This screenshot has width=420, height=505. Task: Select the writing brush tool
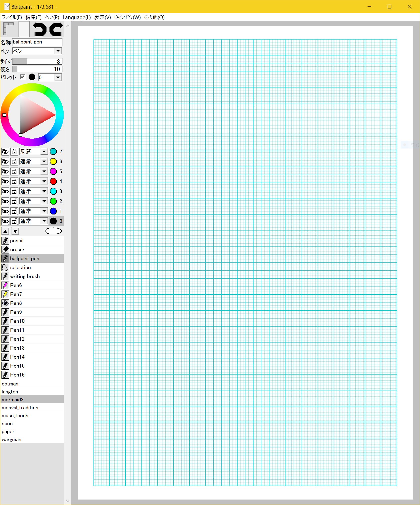[x=32, y=276]
